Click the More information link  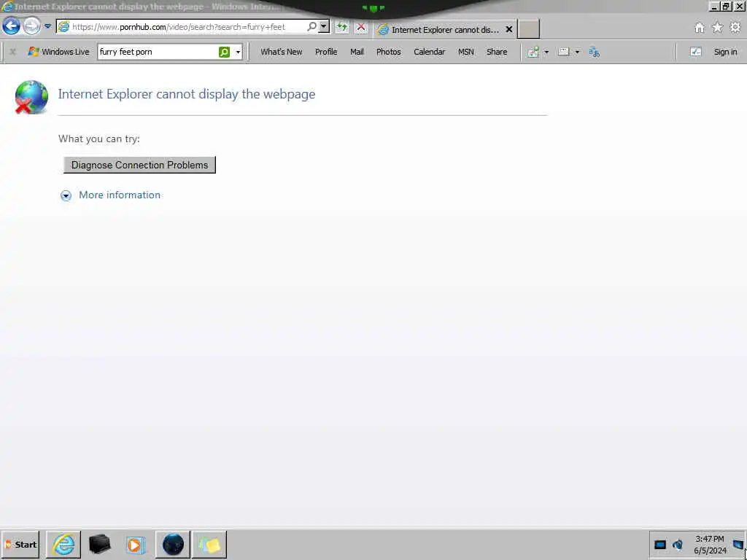(x=120, y=195)
